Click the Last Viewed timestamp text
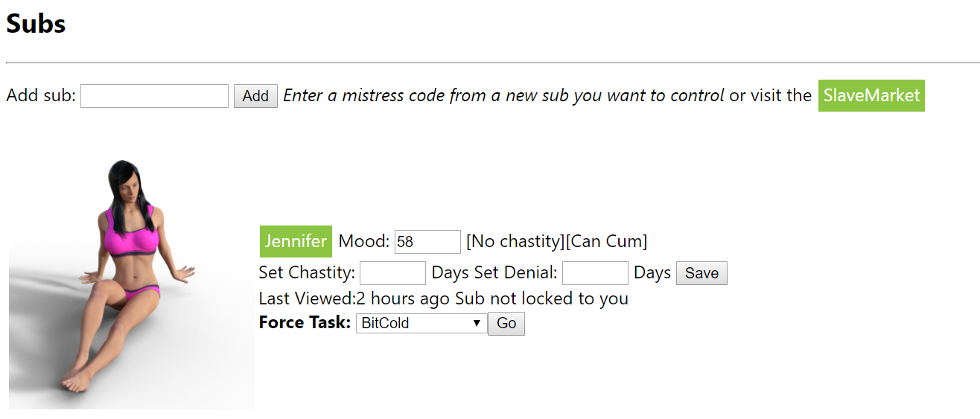 coord(354,298)
